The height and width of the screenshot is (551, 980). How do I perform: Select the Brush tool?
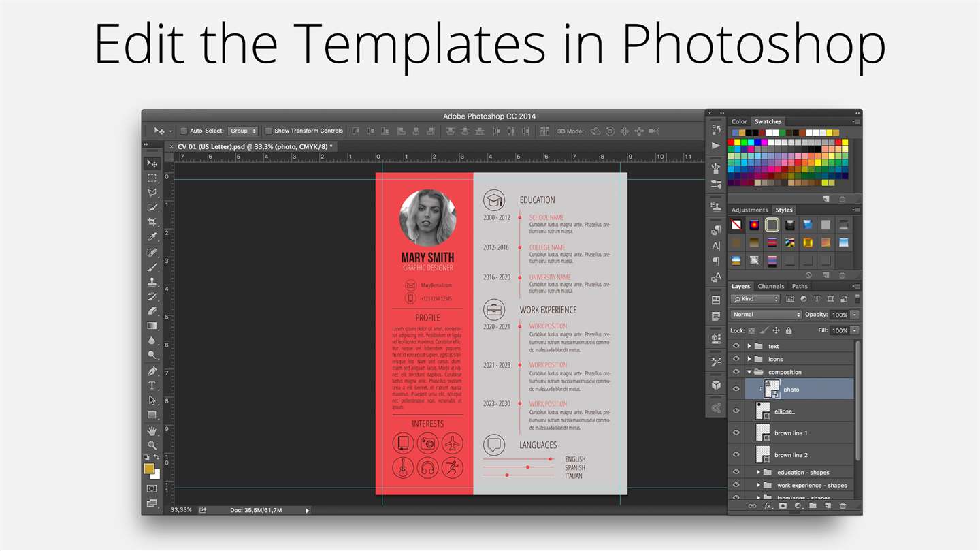click(x=152, y=267)
